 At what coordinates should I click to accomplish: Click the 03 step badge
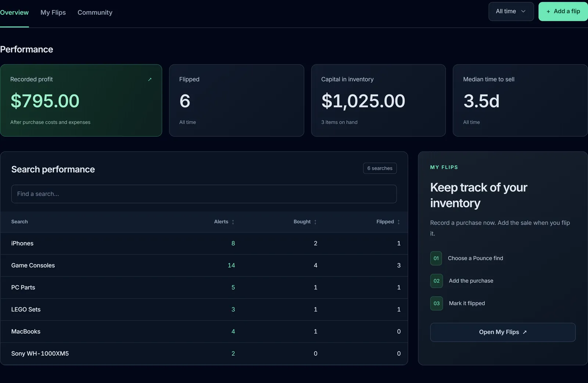[x=437, y=303]
